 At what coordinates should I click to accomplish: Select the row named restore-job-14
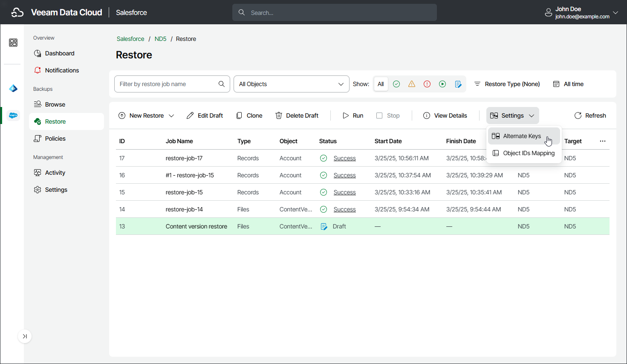363,209
